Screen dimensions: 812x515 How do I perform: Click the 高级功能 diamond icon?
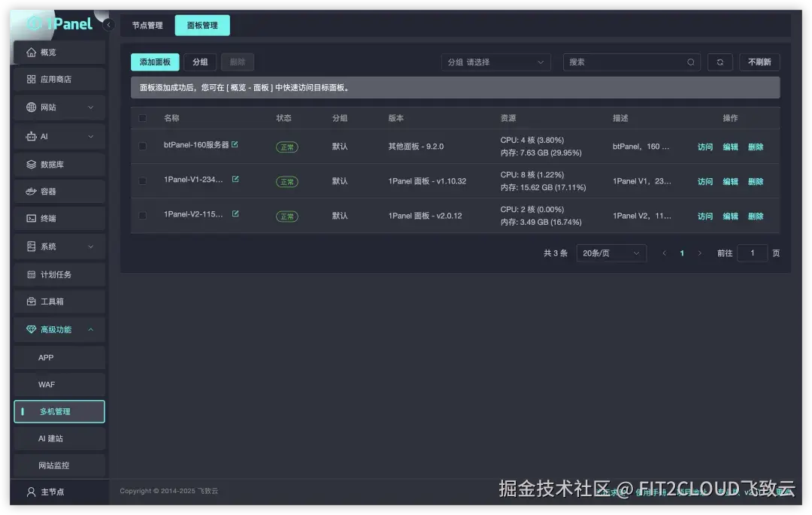(31, 330)
